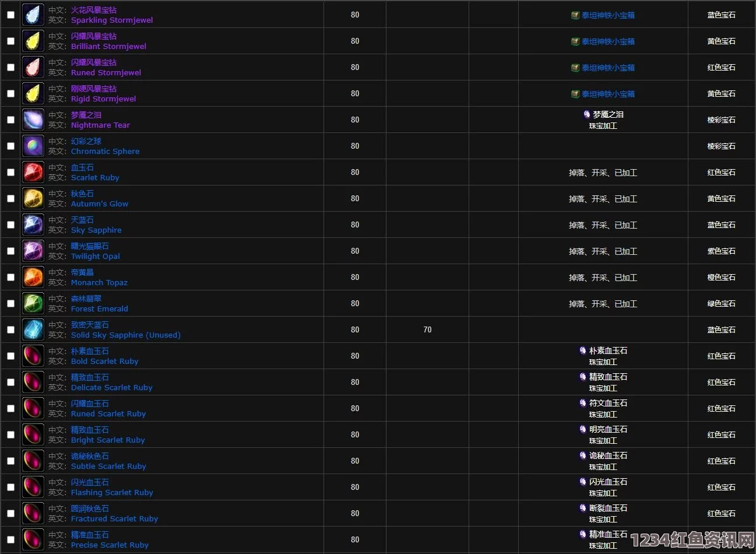The height and width of the screenshot is (554, 756).
Task: Click the Sky Sapphire gem icon
Action: pyautogui.click(x=33, y=225)
